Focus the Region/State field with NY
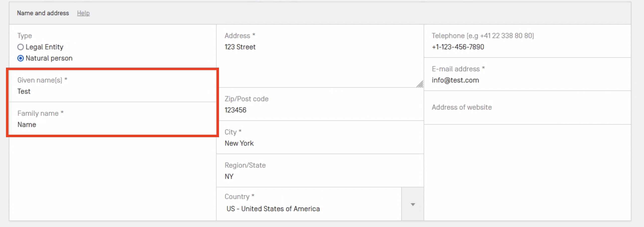Viewport: 644px width, 227px height. pyautogui.click(x=320, y=177)
